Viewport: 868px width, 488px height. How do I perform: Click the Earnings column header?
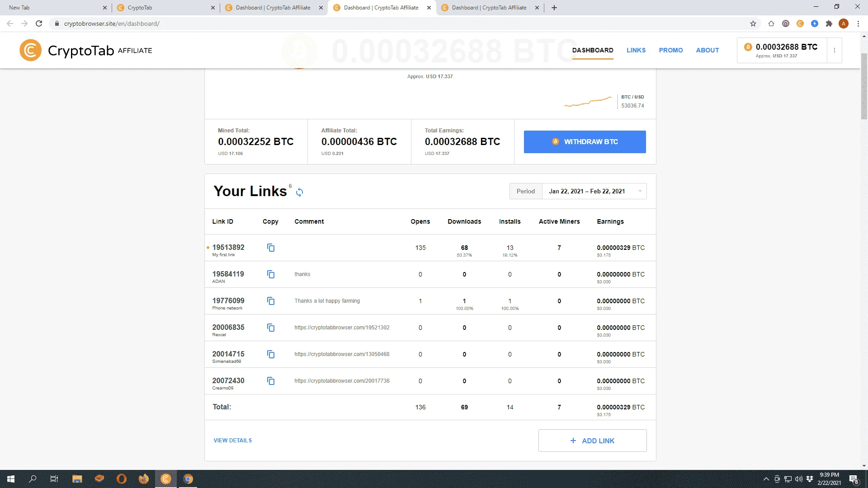(x=610, y=221)
